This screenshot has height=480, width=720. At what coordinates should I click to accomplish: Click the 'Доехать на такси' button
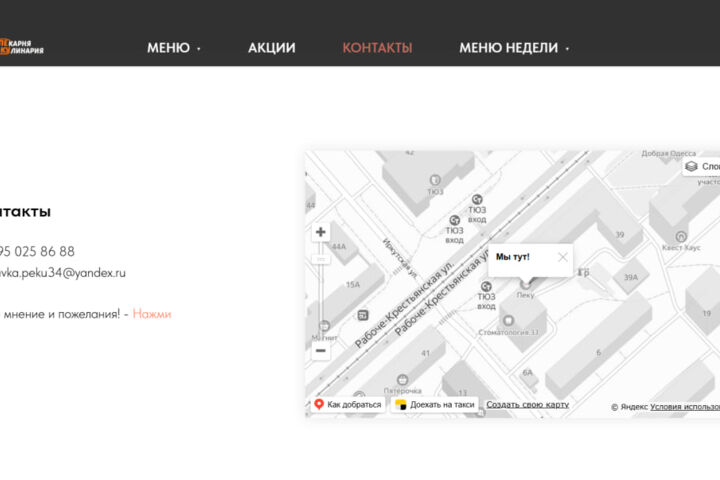[434, 405]
